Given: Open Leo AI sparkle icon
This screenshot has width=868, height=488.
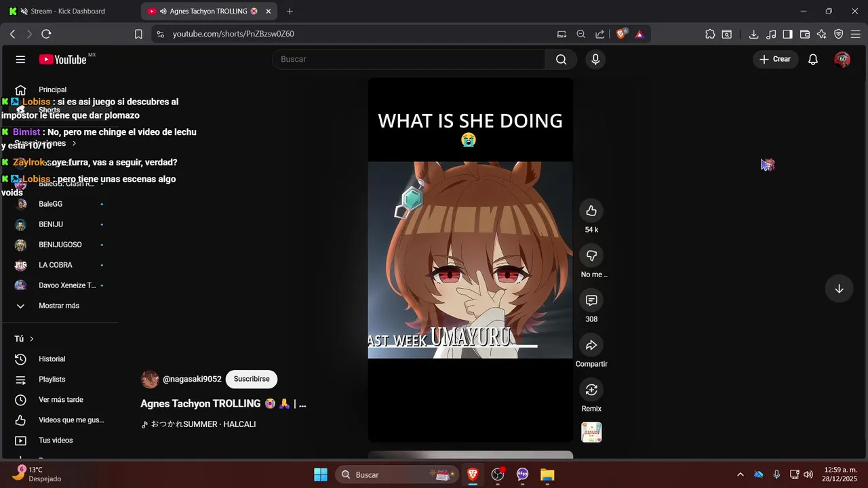Looking at the screenshot, I should tap(822, 34).
